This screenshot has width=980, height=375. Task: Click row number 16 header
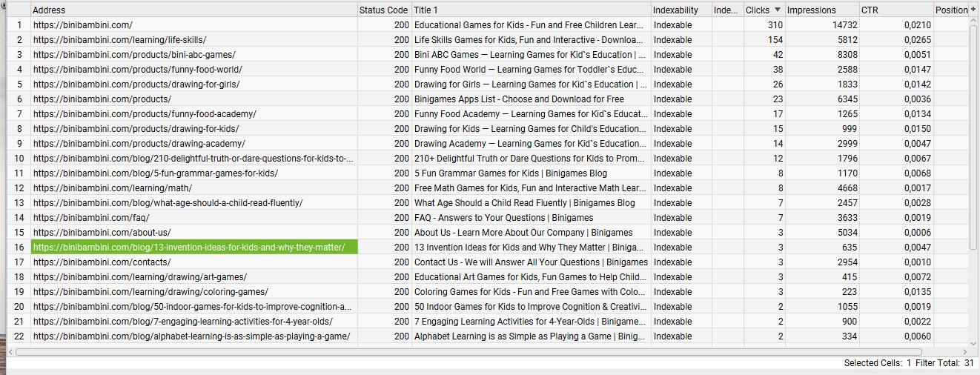point(19,248)
